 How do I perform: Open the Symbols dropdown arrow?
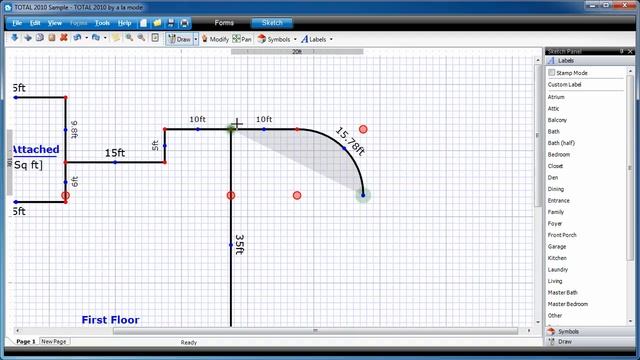(x=295, y=40)
